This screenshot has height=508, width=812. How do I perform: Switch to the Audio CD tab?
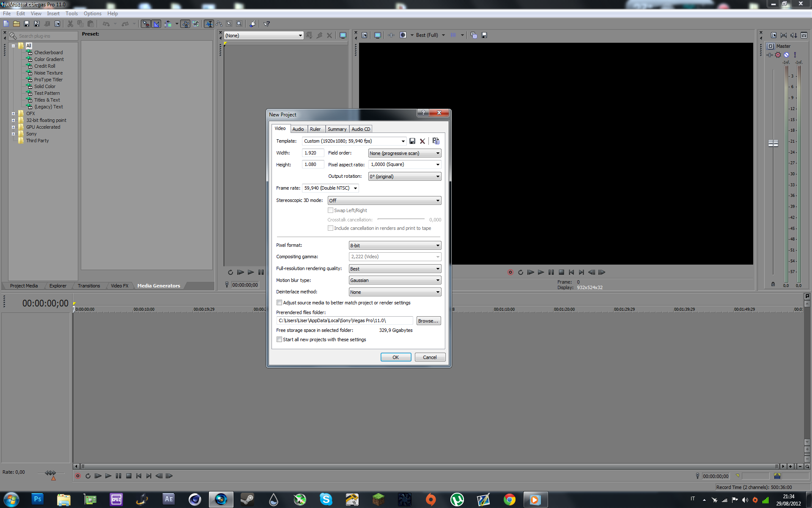(361, 129)
